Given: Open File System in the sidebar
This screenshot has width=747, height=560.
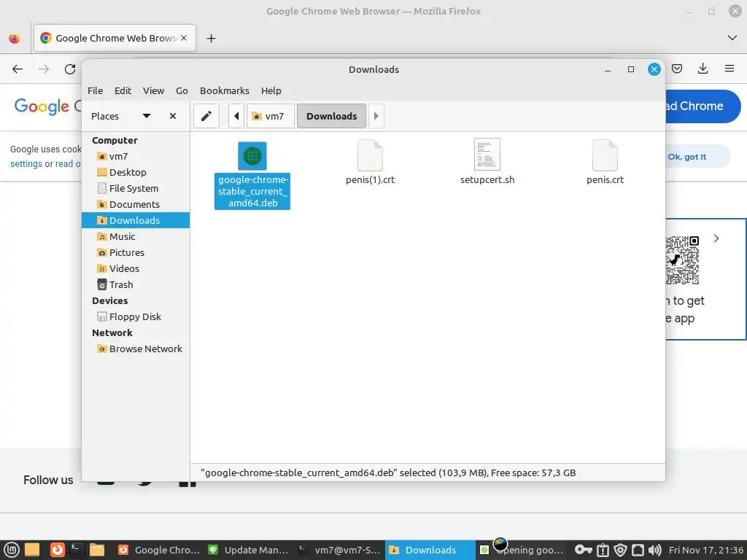Looking at the screenshot, I should 136,189.
